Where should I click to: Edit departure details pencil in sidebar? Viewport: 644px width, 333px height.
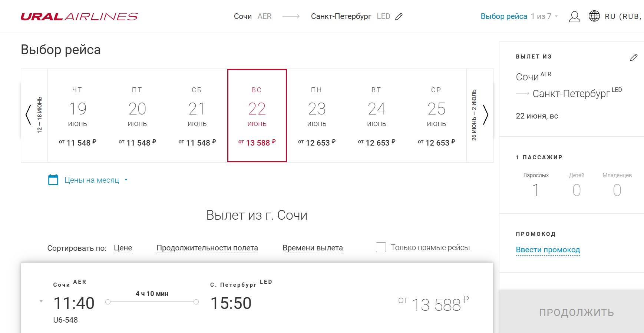[x=634, y=57]
